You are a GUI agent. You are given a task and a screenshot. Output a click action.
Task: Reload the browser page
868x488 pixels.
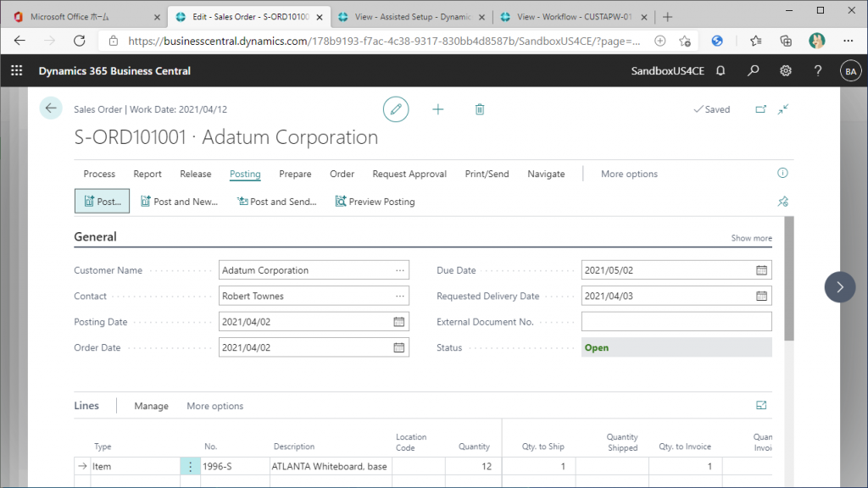coord(80,41)
